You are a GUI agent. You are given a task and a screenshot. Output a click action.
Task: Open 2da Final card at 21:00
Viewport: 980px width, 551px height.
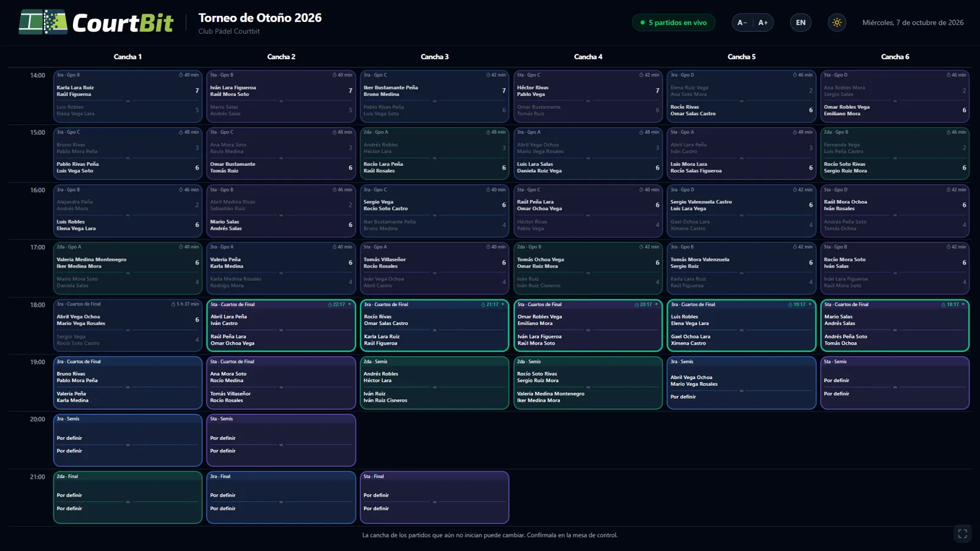tap(127, 497)
